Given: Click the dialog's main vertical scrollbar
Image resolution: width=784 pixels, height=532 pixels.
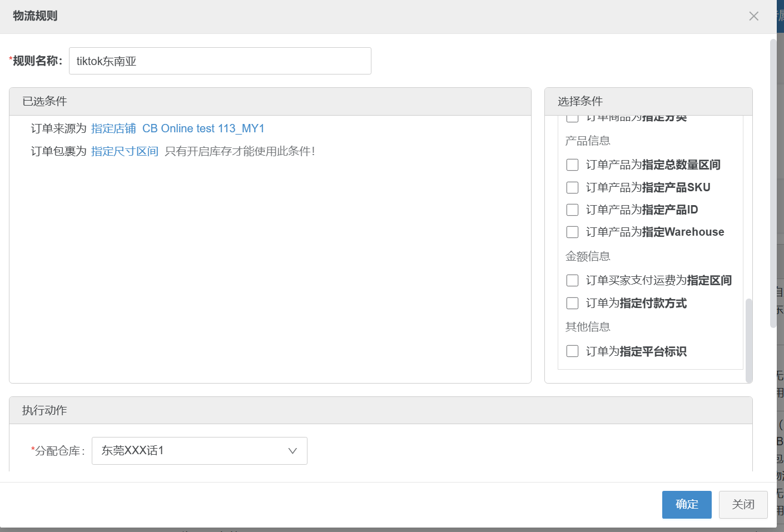Looking at the screenshot, I should [773, 183].
